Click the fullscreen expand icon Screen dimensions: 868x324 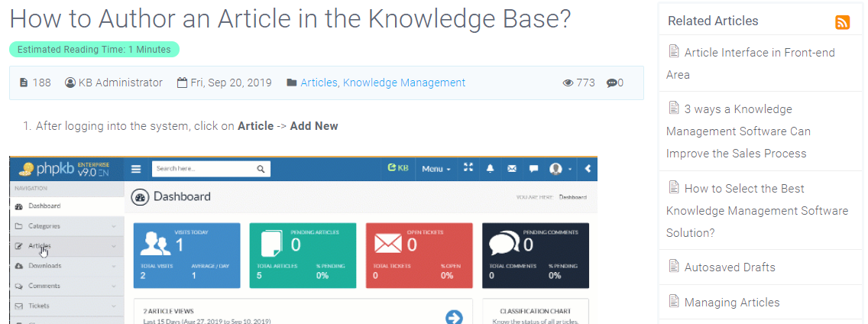click(x=468, y=168)
